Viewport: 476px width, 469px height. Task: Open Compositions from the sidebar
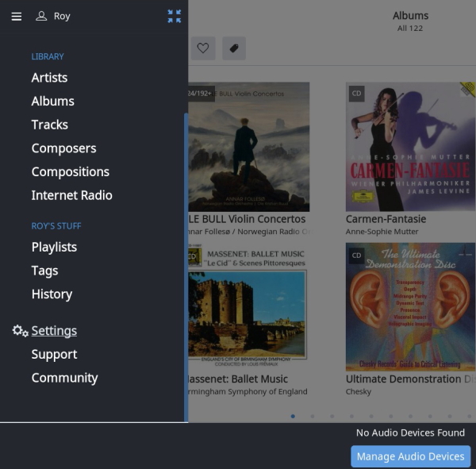71,172
